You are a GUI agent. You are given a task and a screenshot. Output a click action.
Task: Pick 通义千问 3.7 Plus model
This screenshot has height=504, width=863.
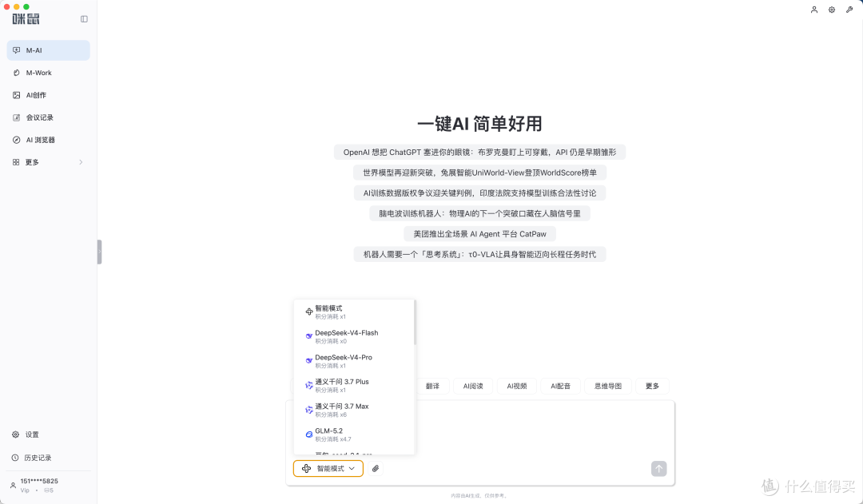[x=353, y=385]
